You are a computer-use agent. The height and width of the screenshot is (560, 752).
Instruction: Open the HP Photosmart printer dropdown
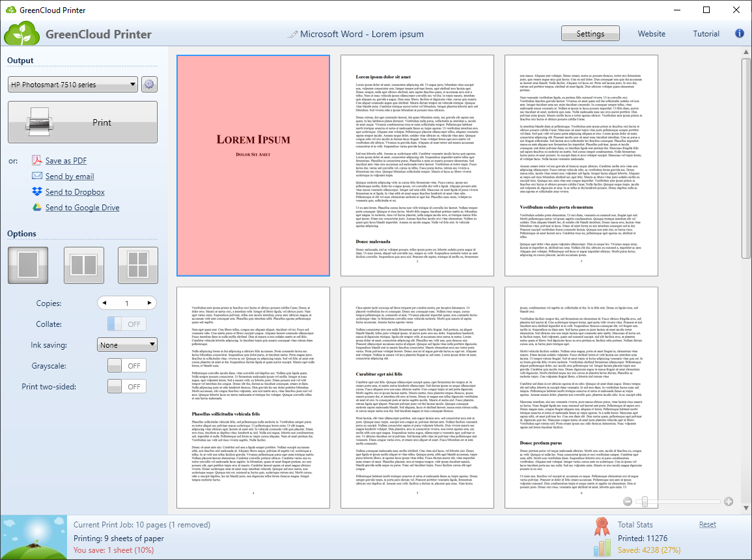point(73,85)
